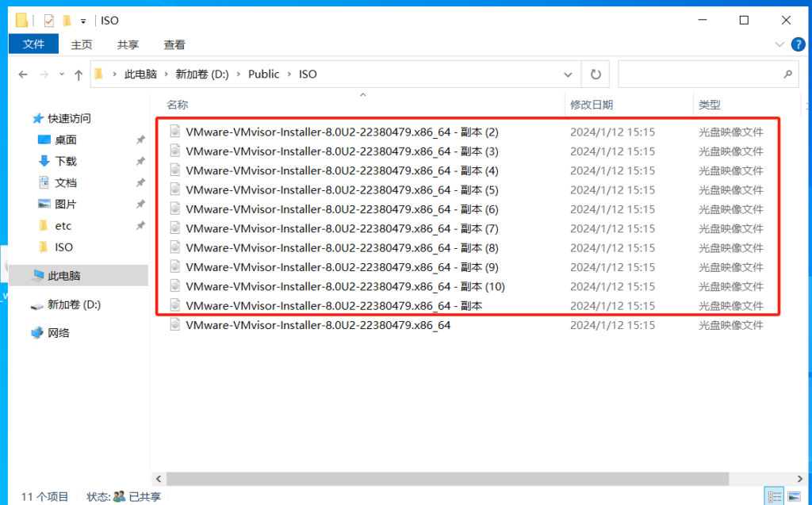The height and width of the screenshot is (505, 812).
Task: Click 新加卷 (D:) breadcrumb in address bar
Action: [x=202, y=74]
